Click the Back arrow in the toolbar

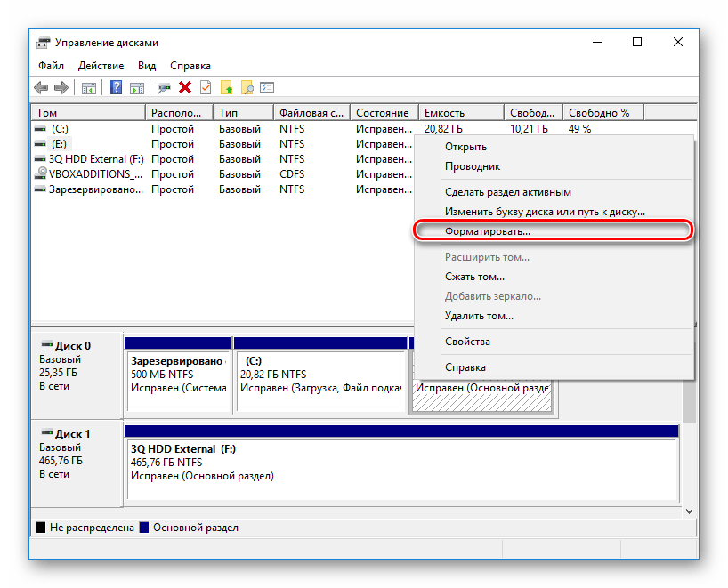41,87
